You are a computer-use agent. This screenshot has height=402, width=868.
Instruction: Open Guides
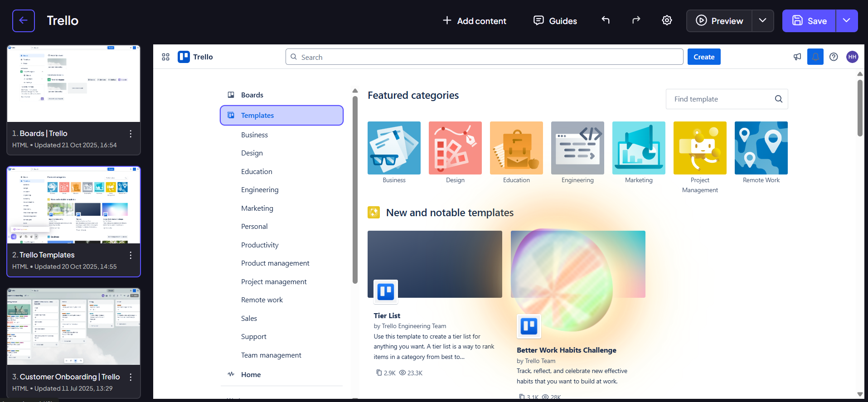555,21
